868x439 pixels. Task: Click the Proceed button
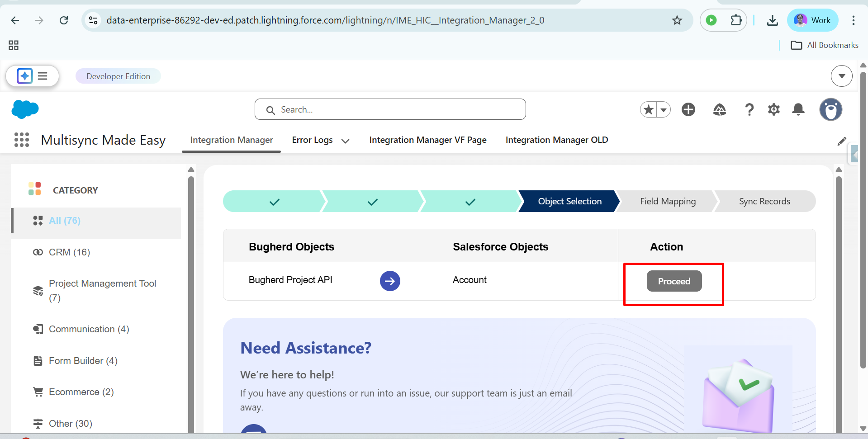674,281
